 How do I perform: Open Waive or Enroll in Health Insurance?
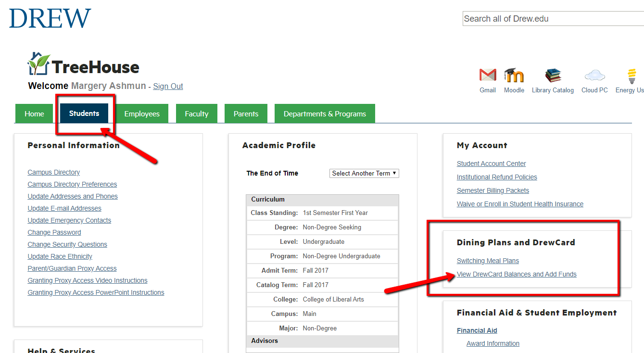coord(520,204)
